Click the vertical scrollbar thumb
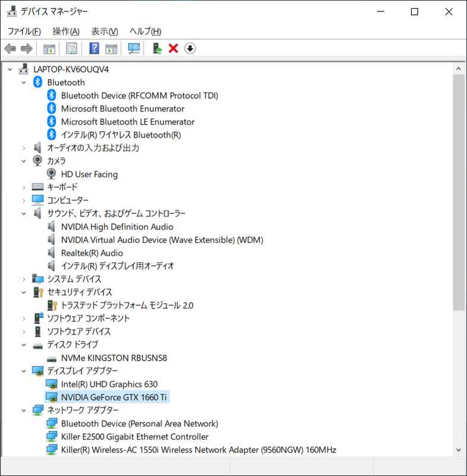This screenshot has height=476, width=467. [x=459, y=192]
